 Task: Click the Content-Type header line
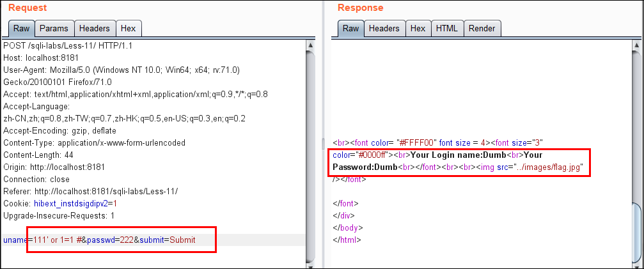[95, 143]
